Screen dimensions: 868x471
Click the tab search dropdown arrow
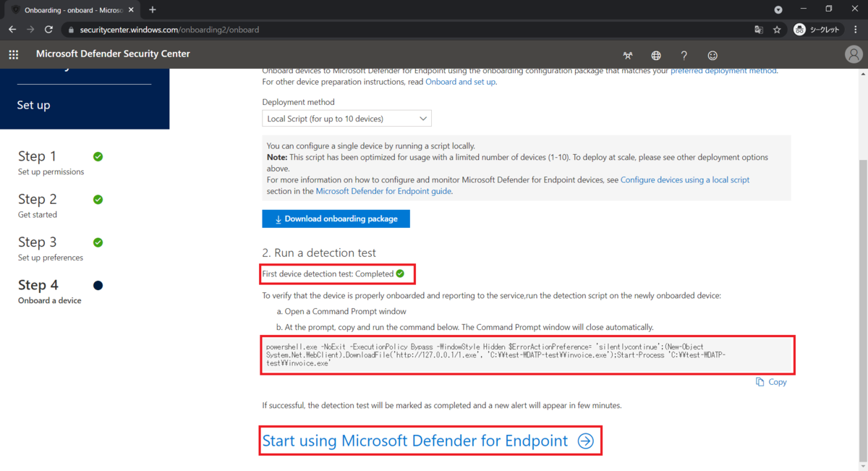point(778,9)
